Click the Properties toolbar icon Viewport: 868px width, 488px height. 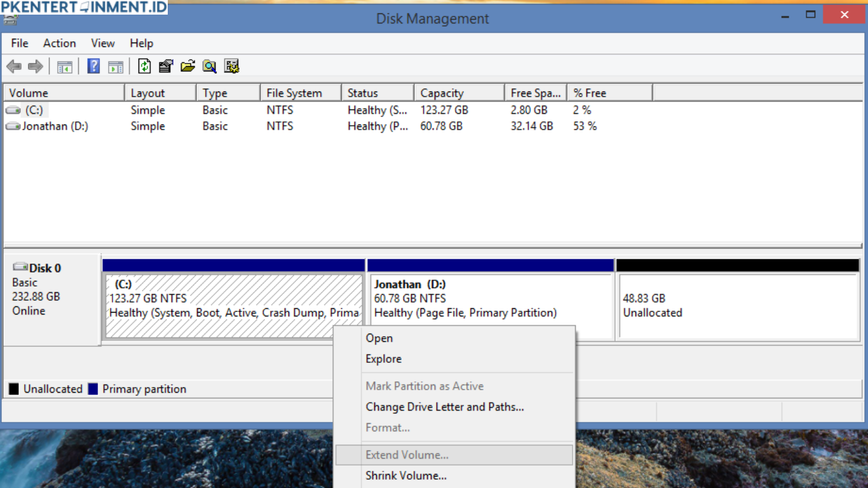(x=166, y=67)
